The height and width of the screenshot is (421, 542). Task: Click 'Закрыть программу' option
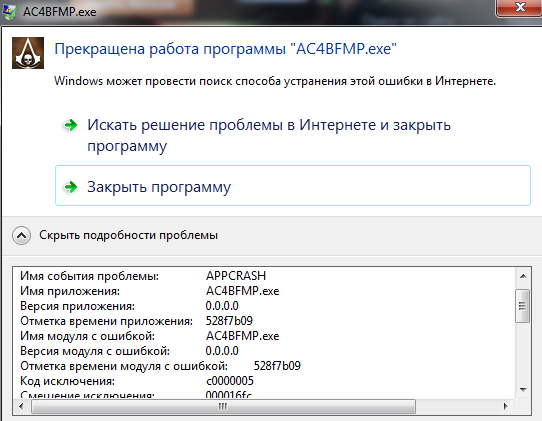(293, 186)
